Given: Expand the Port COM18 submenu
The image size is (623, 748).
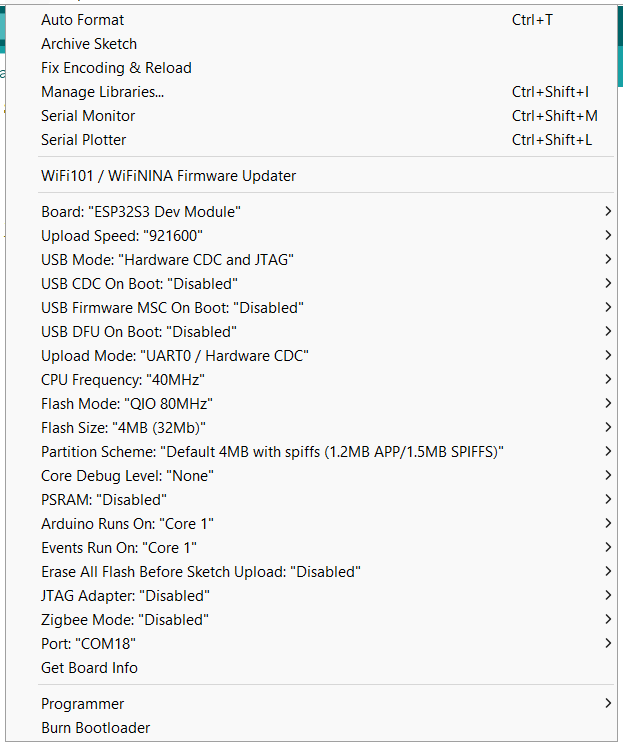Looking at the screenshot, I should (x=89, y=644).
